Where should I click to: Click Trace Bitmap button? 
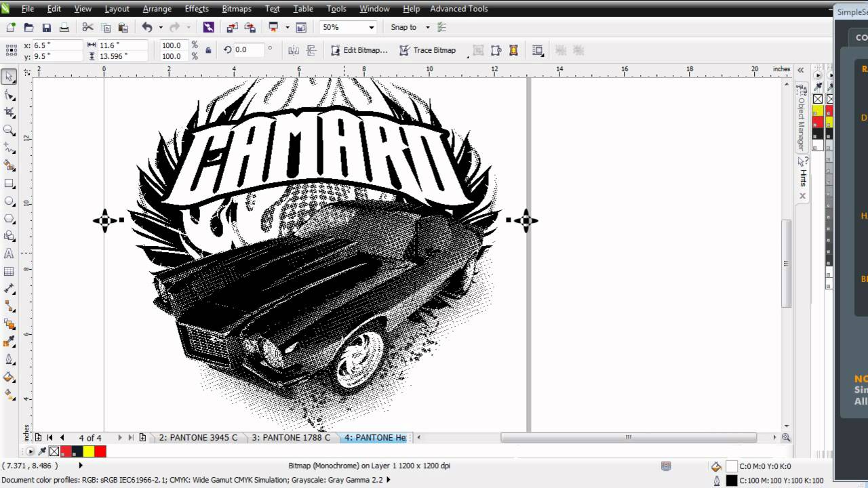[x=428, y=50]
